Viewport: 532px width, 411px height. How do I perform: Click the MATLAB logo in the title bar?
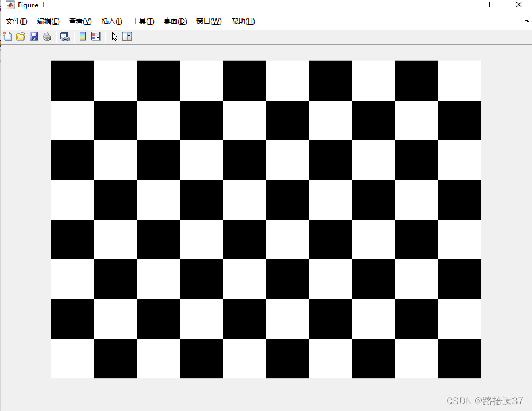tap(10, 5)
